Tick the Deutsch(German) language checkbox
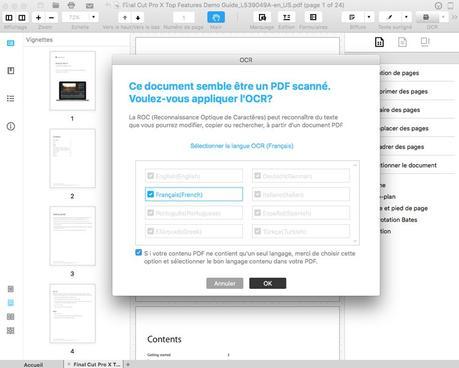Image resolution: width=459 pixels, height=368 pixels. pyautogui.click(x=258, y=175)
